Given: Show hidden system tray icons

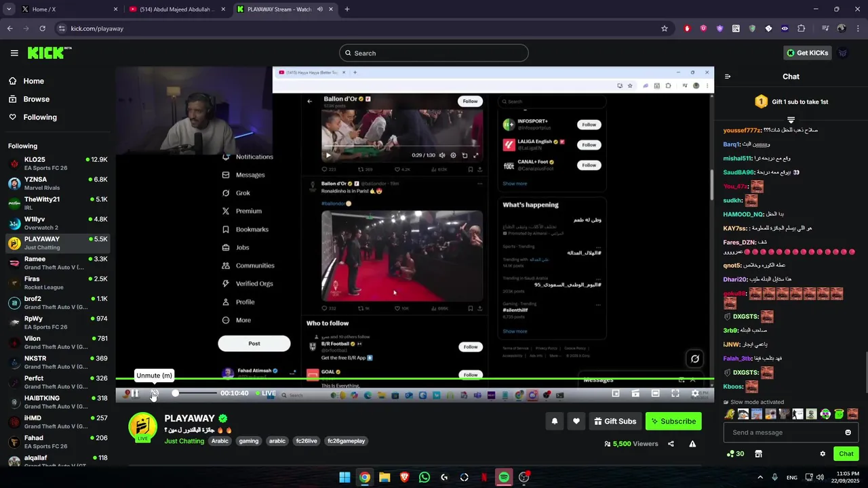Looking at the screenshot, I should 759,477.
